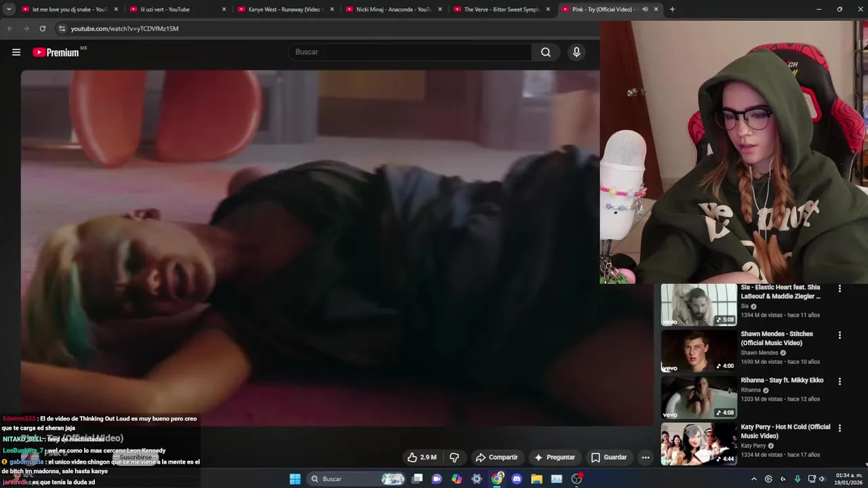Close the 'lil uzi vert' tab
Viewport: 868px width, 488px height.
point(224,9)
